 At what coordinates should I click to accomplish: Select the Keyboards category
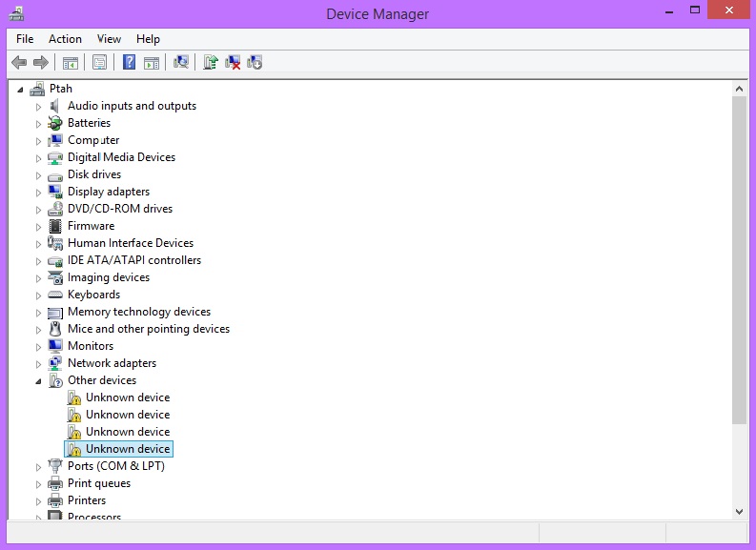coord(93,295)
